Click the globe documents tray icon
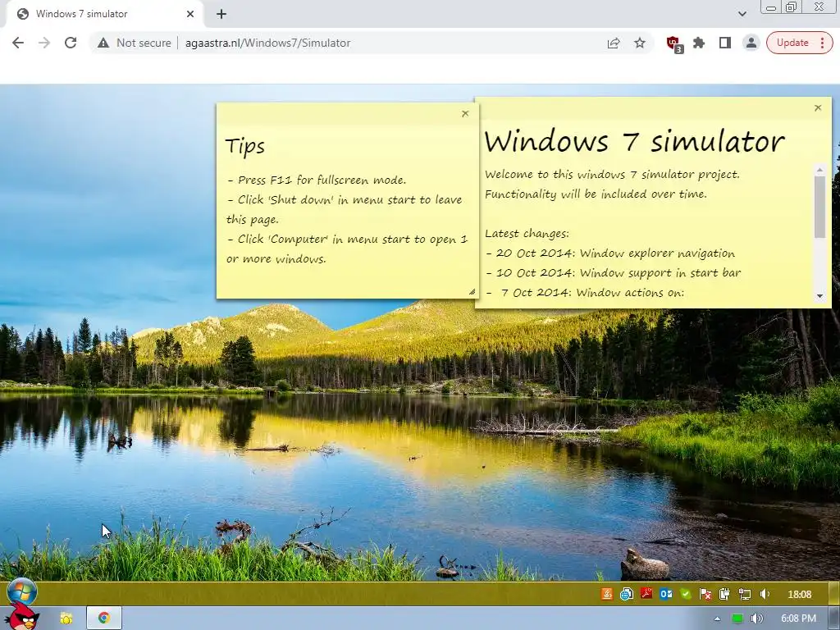This screenshot has height=630, width=840. point(626,594)
